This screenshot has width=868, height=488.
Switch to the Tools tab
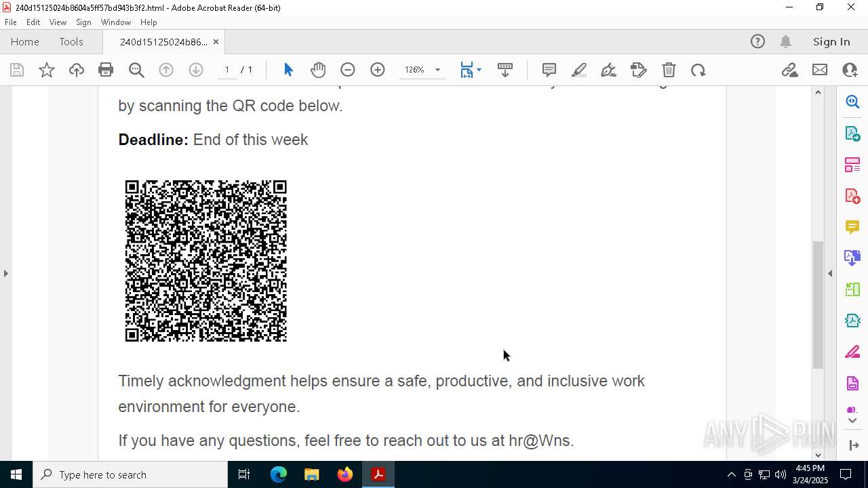(x=71, y=42)
